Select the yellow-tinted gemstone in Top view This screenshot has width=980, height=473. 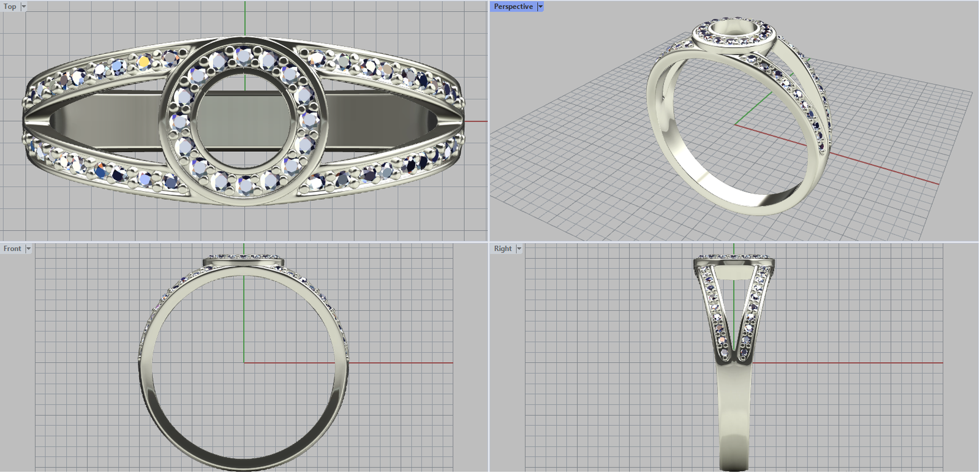coord(145,61)
